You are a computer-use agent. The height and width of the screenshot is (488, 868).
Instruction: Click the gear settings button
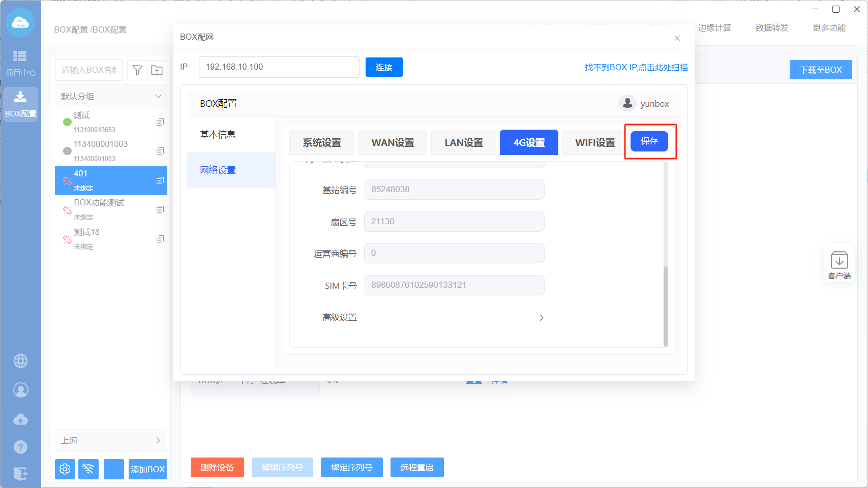(65, 469)
